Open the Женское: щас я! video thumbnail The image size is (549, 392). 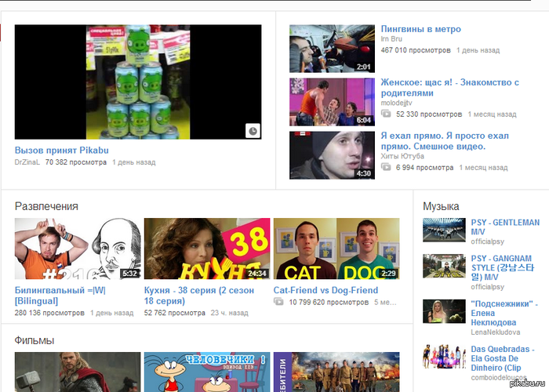[x=332, y=102]
